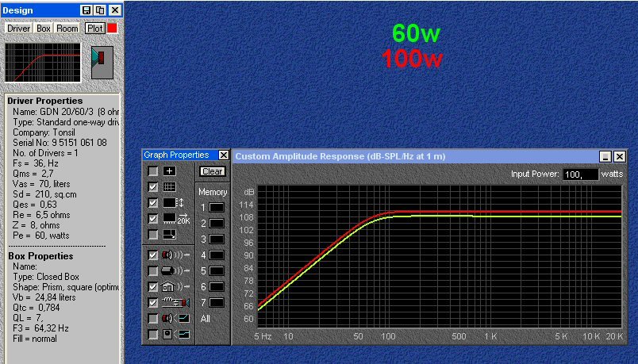The width and height of the screenshot is (638, 364).
Task: Untick the checkbox beside the filter circuit icon
Action: pos(153,303)
